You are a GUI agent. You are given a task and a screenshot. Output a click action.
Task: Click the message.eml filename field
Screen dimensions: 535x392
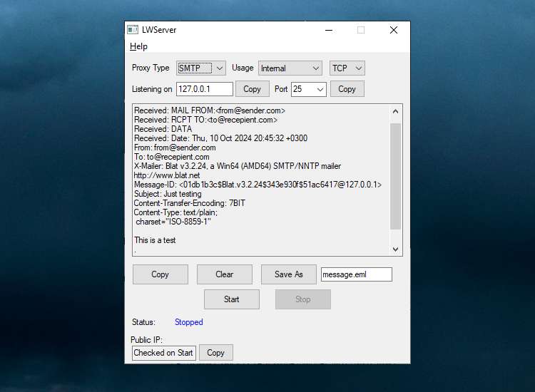click(x=356, y=274)
